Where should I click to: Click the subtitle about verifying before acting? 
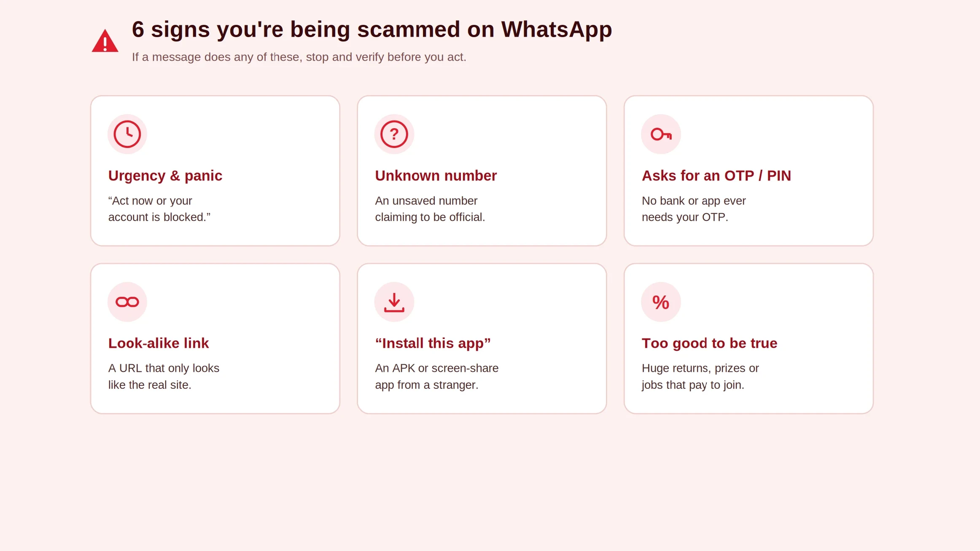click(299, 57)
